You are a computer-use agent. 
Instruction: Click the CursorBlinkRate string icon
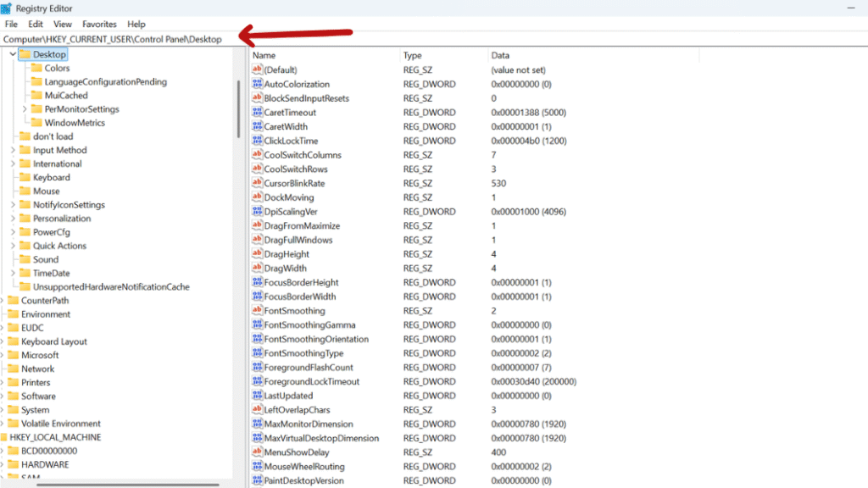click(257, 183)
